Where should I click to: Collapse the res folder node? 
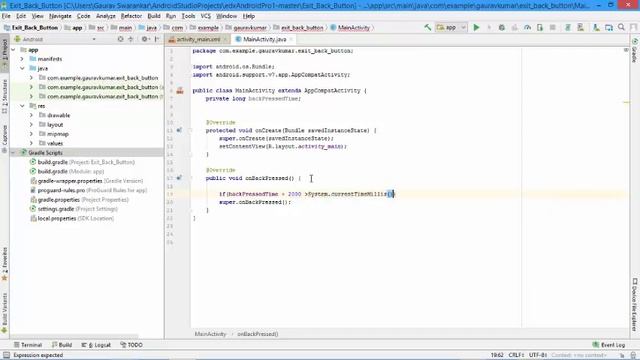22,106
